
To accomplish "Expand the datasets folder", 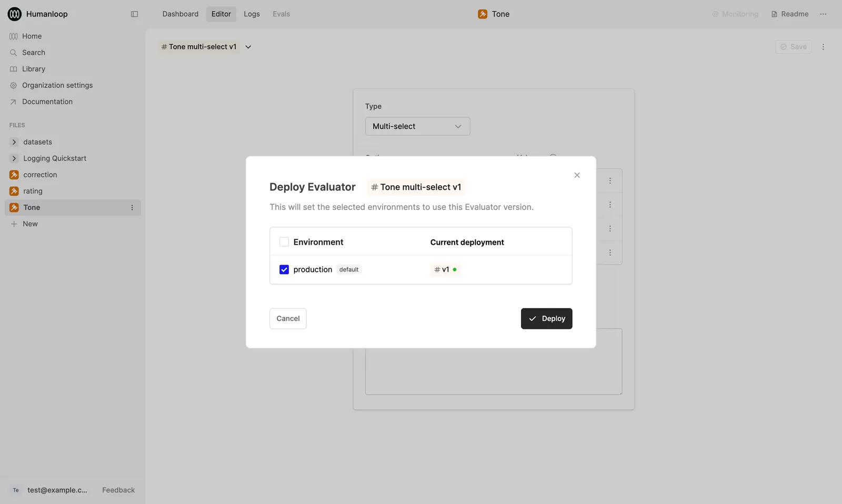I will [14, 142].
